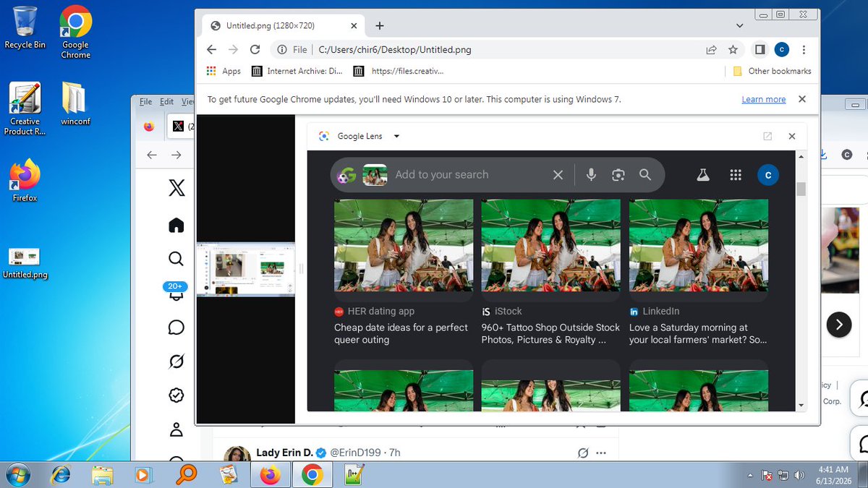Click '960+ Tattoo Shop Outside Stock Photos' title
The height and width of the screenshot is (488, 868).
point(550,333)
